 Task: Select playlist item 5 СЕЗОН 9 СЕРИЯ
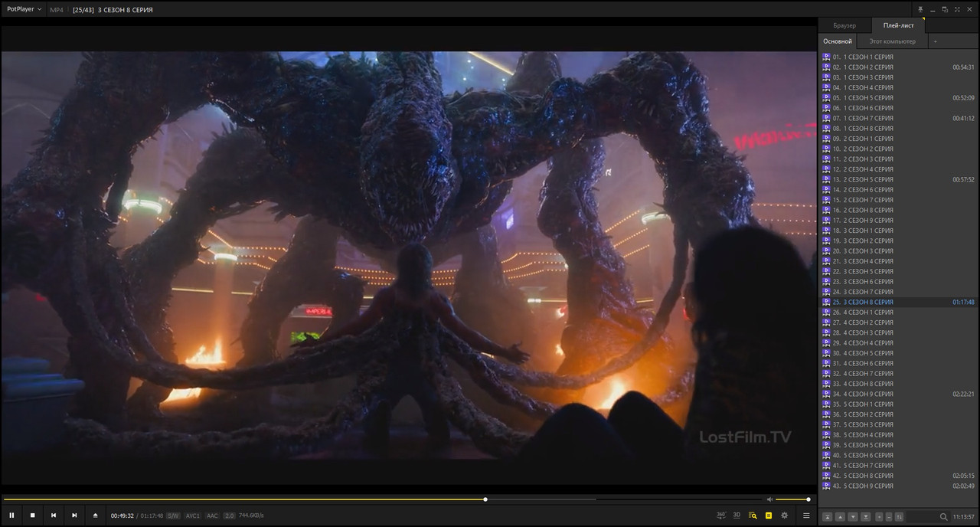(898, 486)
